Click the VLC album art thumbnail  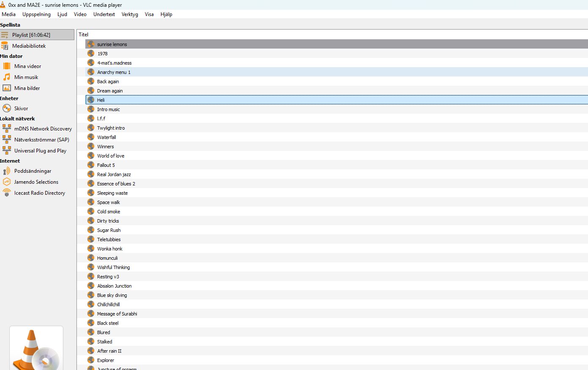36,348
